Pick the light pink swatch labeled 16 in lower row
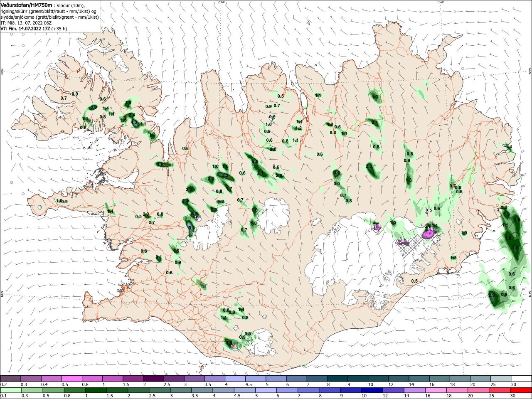532x399 pixels. coord(435,390)
